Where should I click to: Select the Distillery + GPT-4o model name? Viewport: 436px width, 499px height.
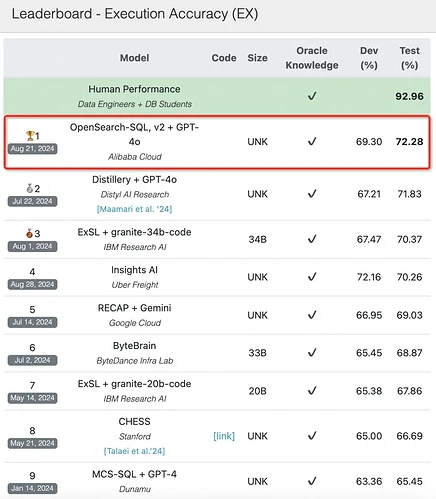point(134,180)
